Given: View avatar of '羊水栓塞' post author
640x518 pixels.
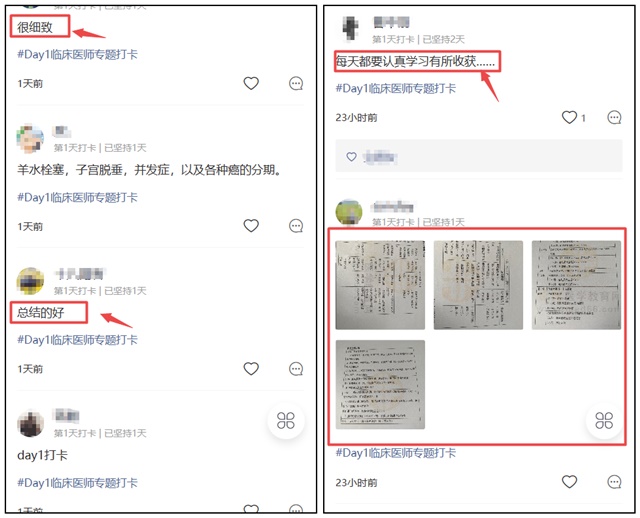Looking at the screenshot, I should 30,138.
